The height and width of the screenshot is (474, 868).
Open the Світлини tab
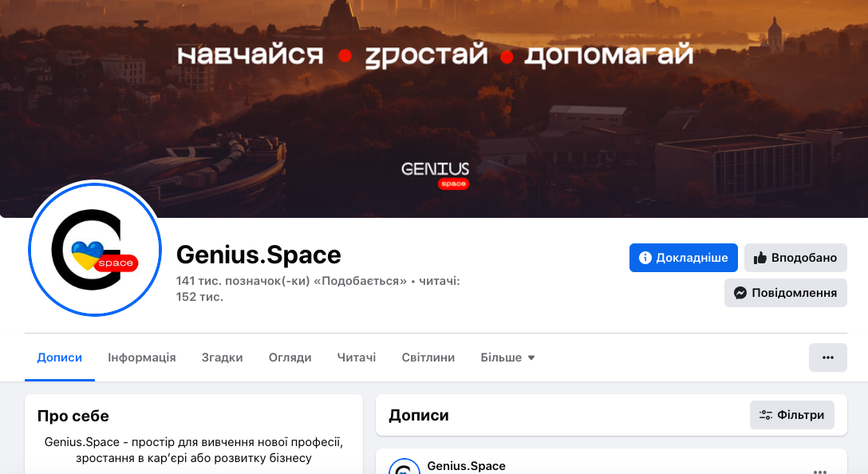pyautogui.click(x=428, y=357)
